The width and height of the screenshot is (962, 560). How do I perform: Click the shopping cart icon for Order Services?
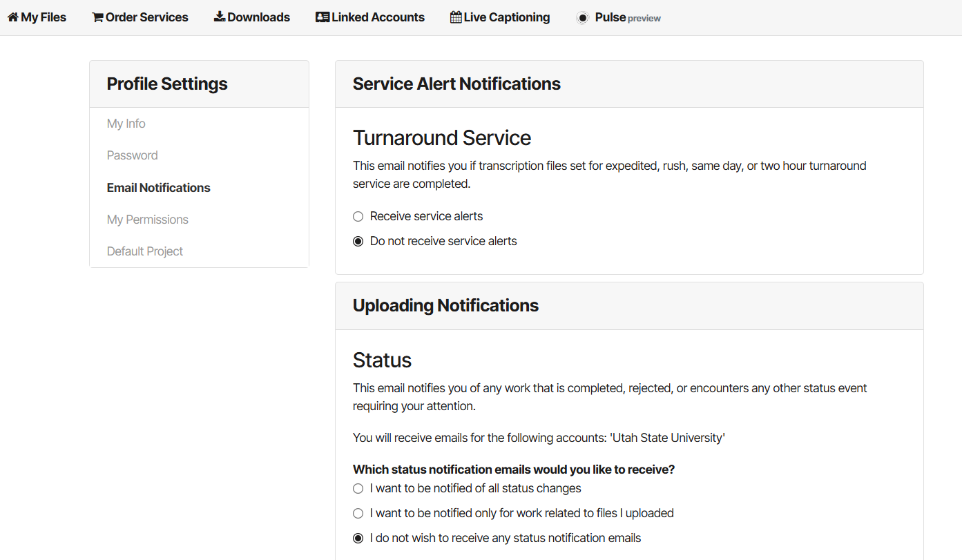click(98, 17)
